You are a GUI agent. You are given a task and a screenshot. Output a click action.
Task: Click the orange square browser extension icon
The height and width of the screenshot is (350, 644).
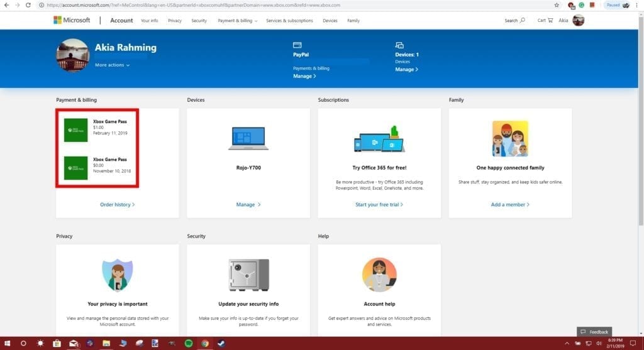(x=592, y=5)
